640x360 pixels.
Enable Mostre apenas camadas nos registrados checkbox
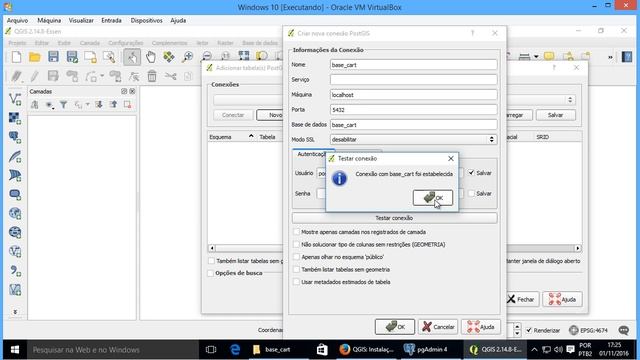pos(296,231)
